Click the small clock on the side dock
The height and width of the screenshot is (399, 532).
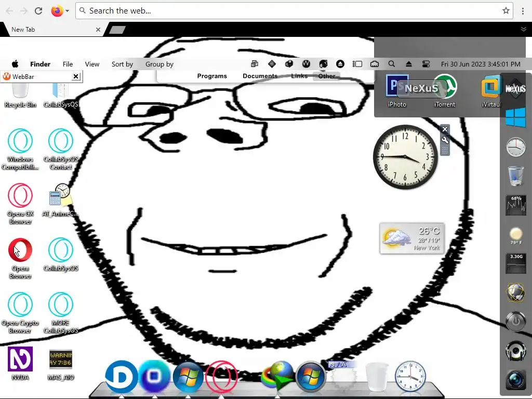(x=516, y=147)
